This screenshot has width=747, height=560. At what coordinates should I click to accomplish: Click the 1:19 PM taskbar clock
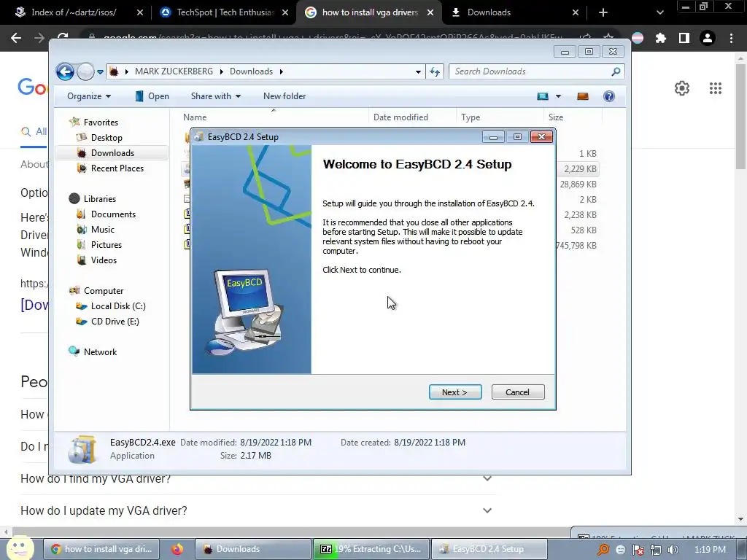click(x=710, y=550)
